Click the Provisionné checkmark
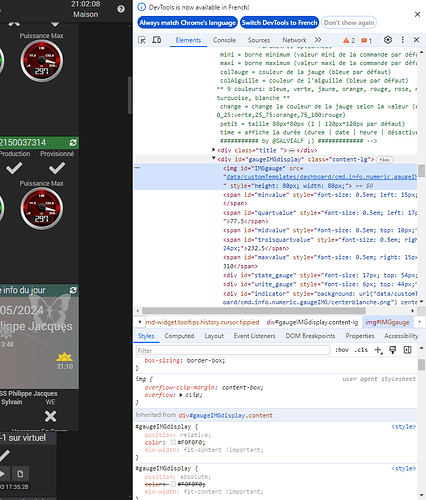Viewport: 426px width, 500px height. tap(57, 168)
